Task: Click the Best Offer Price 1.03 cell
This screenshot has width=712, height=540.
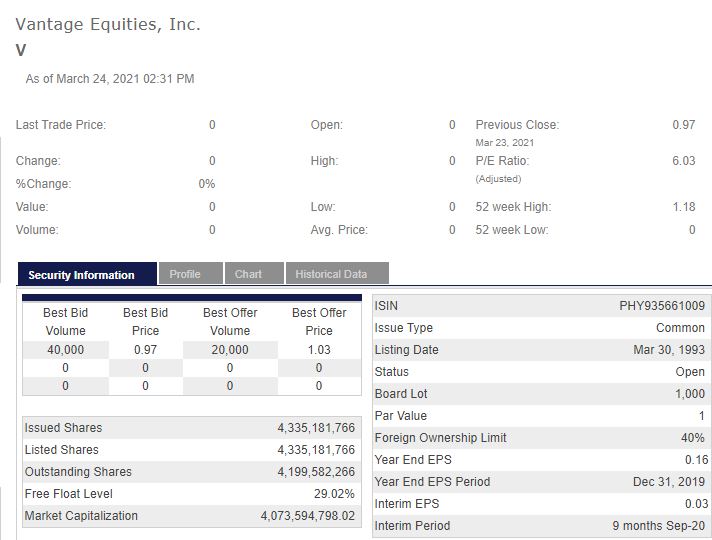Action: (x=319, y=350)
